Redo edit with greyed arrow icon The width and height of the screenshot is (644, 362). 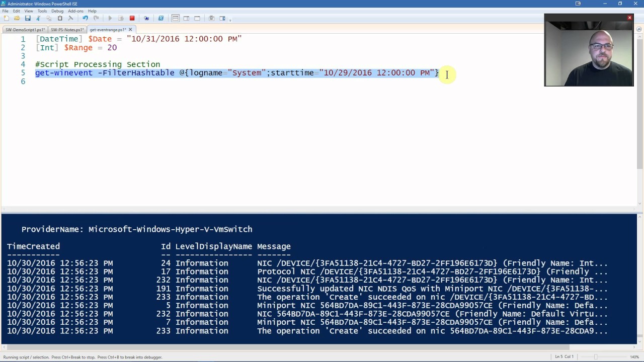point(96,18)
